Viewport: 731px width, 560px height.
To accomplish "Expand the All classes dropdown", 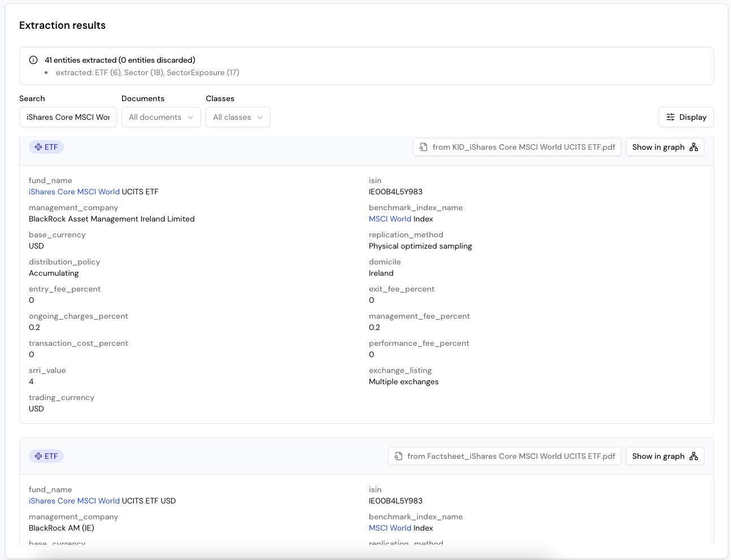I will click(237, 117).
